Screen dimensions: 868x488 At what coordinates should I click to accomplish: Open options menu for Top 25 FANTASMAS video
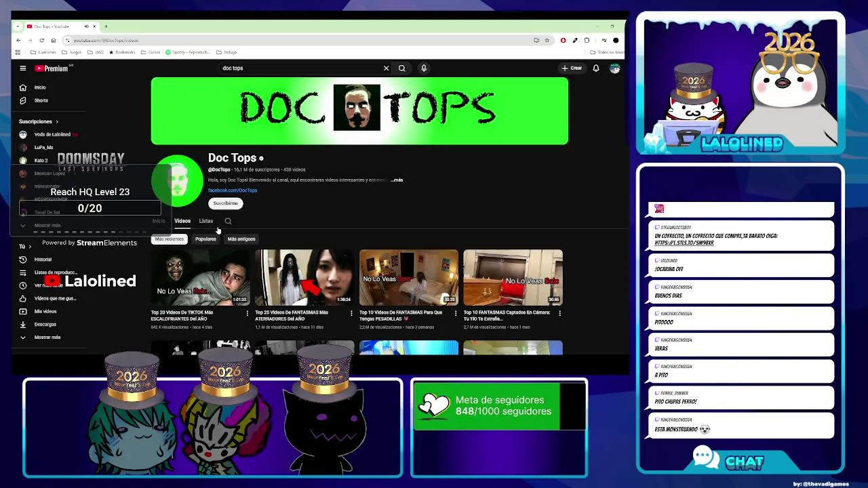click(351, 313)
